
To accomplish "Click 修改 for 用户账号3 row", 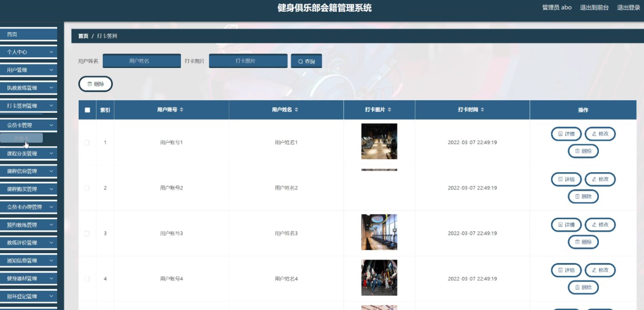I will pyautogui.click(x=600, y=225).
